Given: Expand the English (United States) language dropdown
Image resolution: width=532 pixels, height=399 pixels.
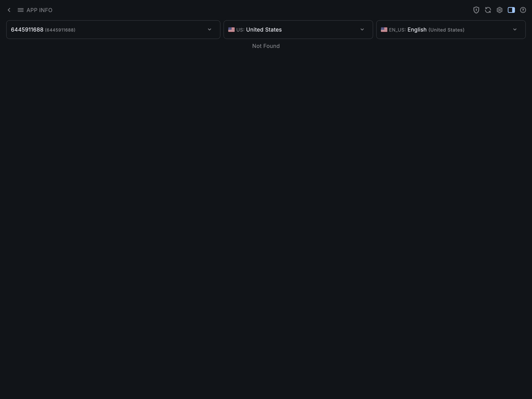Looking at the screenshot, I should [515, 30].
